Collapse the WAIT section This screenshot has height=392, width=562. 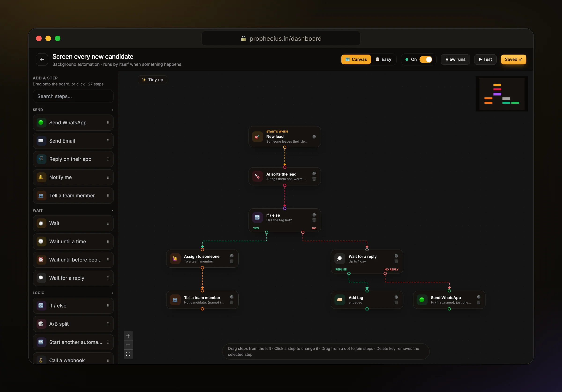113,211
